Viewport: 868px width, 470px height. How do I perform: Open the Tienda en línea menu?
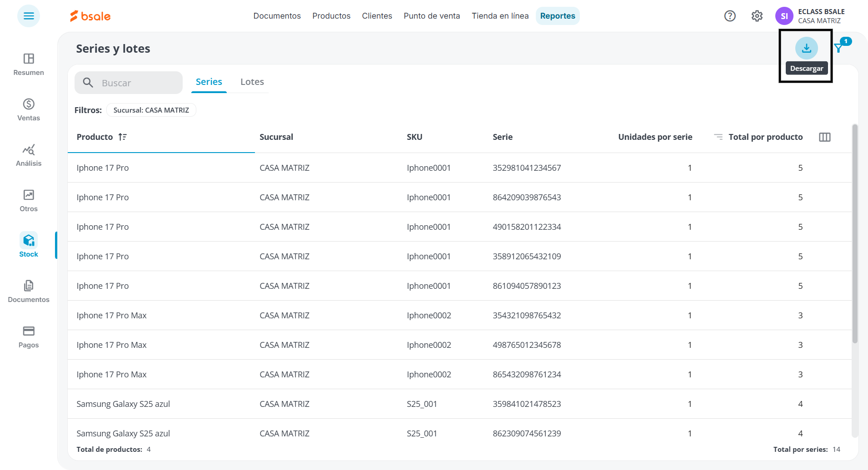[500, 16]
